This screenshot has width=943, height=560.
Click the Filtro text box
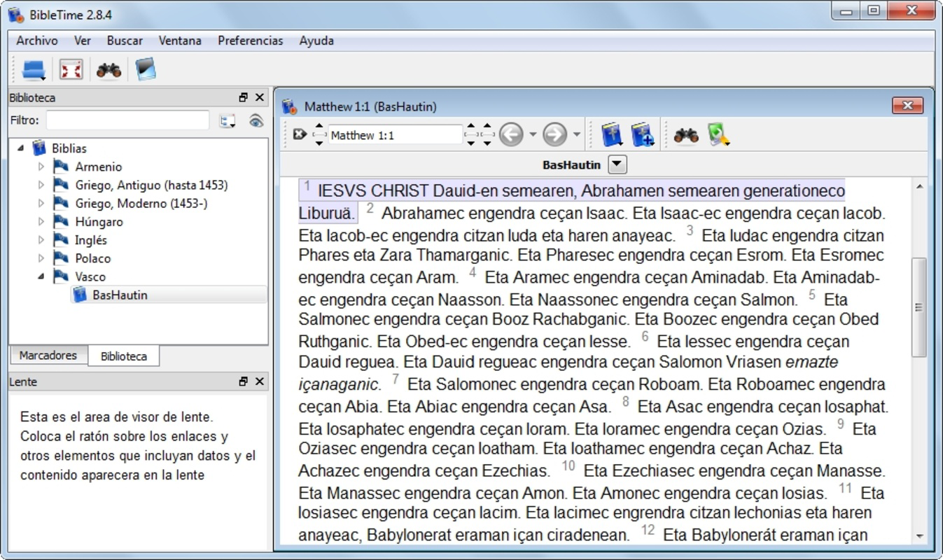click(127, 120)
